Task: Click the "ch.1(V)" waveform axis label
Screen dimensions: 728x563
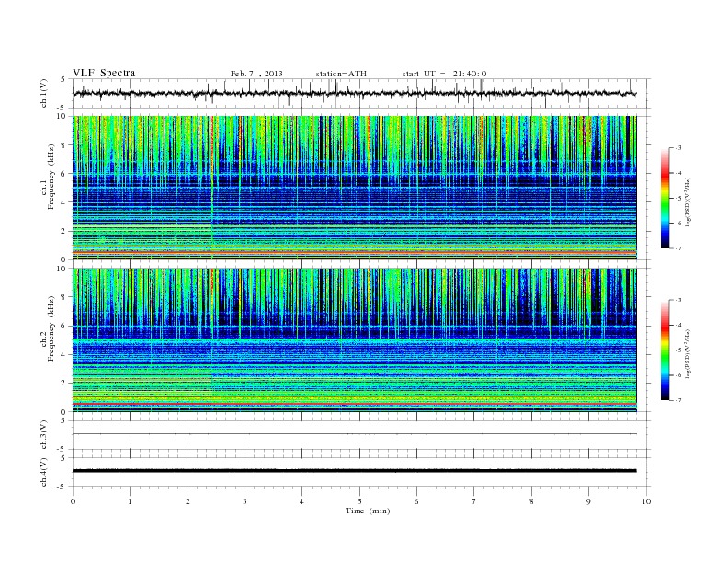Action: coord(43,93)
